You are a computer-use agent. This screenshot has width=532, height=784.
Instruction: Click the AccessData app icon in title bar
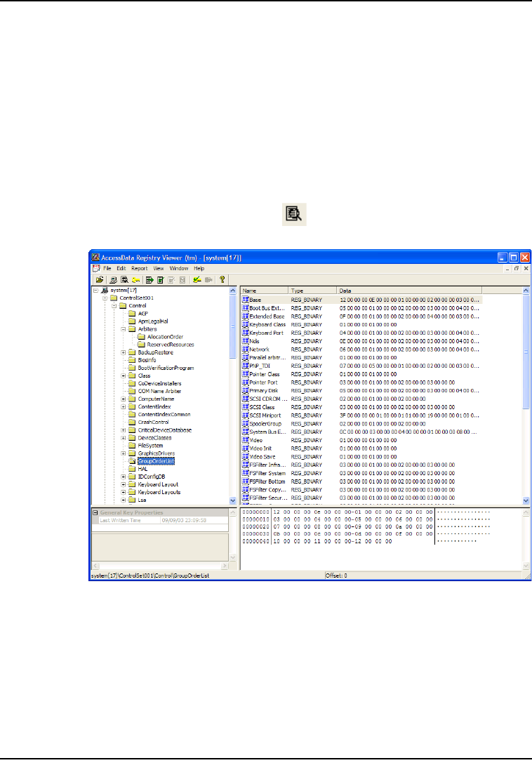(95, 258)
